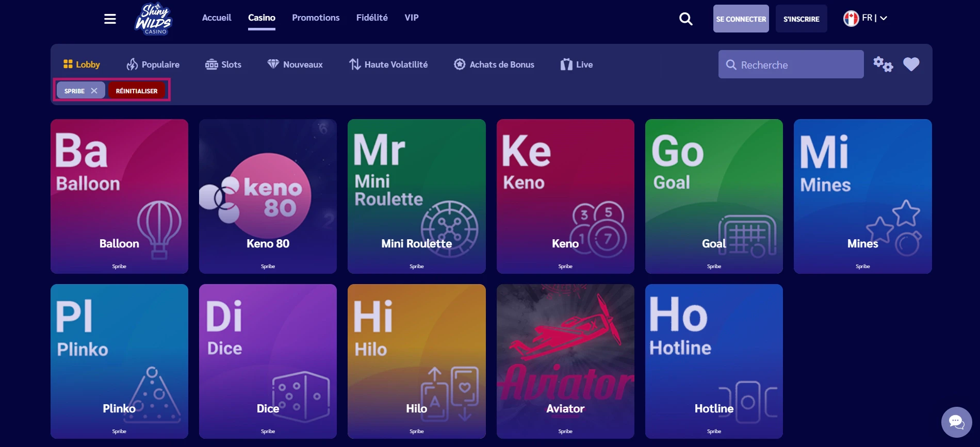Screen dimensions: 980x447
Task: Remove the Spribe filter chip
Action: tap(94, 91)
